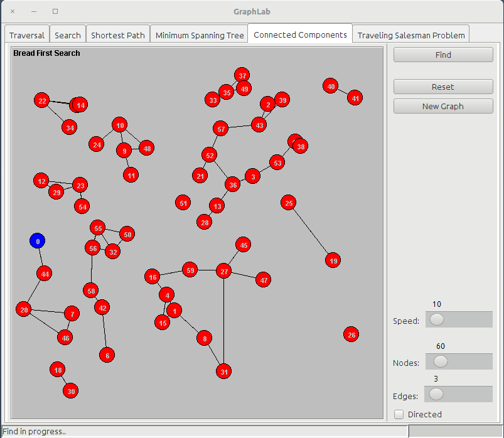Click graph node 36
Image resolution: width=504 pixels, height=438 pixels.
(233, 184)
